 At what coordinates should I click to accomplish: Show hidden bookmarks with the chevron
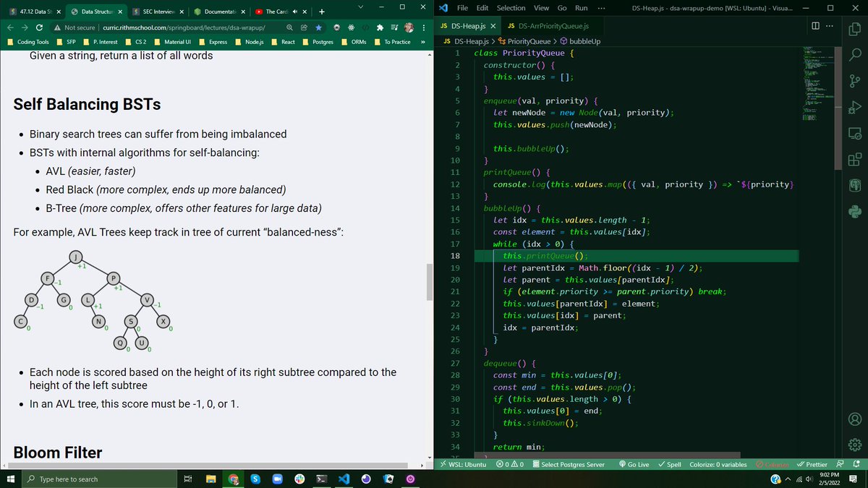pyautogui.click(x=422, y=42)
